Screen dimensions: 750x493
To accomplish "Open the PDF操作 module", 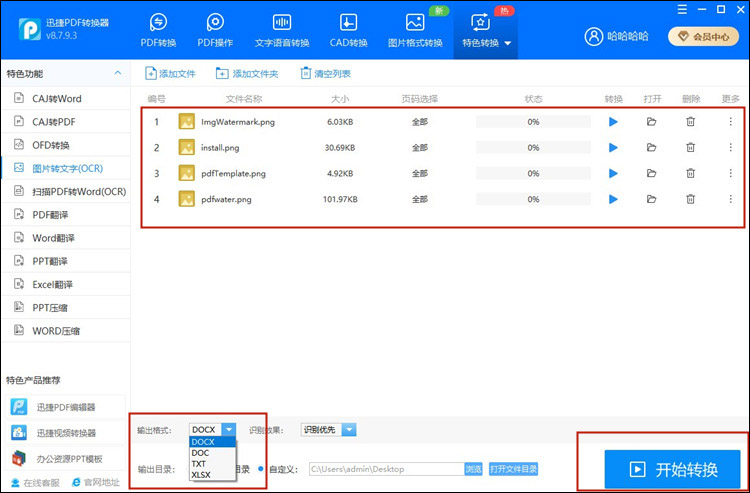I will pos(215,30).
